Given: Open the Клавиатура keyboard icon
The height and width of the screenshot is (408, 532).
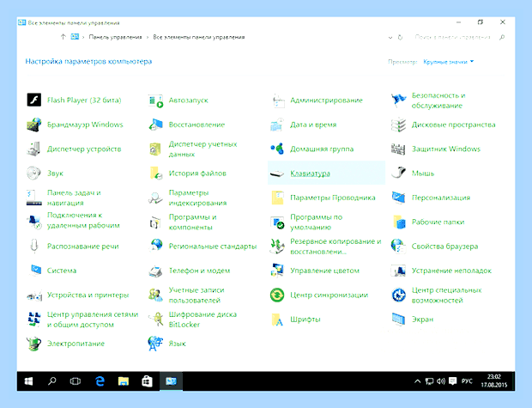Looking at the screenshot, I should click(x=277, y=174).
